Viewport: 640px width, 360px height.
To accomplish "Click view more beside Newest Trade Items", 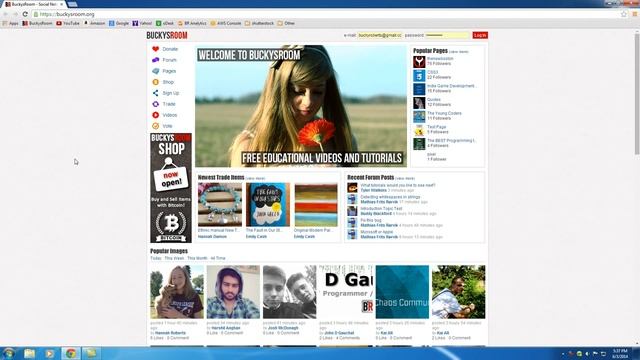I will tap(256, 178).
